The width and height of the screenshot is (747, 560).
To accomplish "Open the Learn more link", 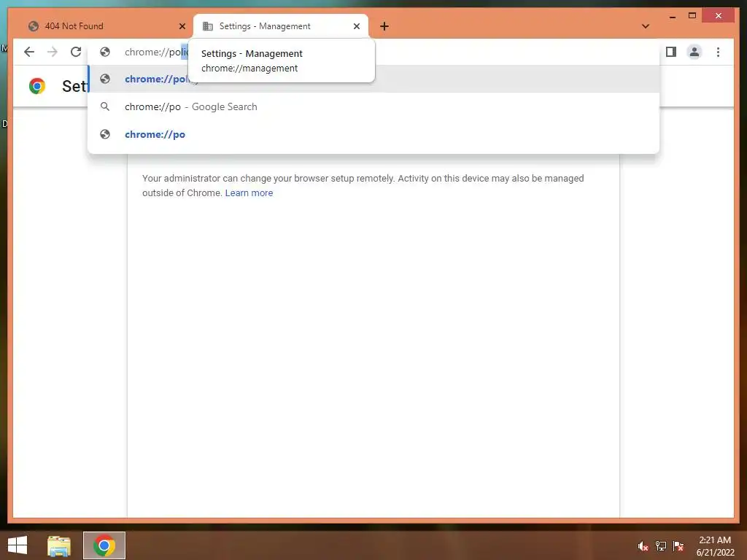I will (x=249, y=192).
